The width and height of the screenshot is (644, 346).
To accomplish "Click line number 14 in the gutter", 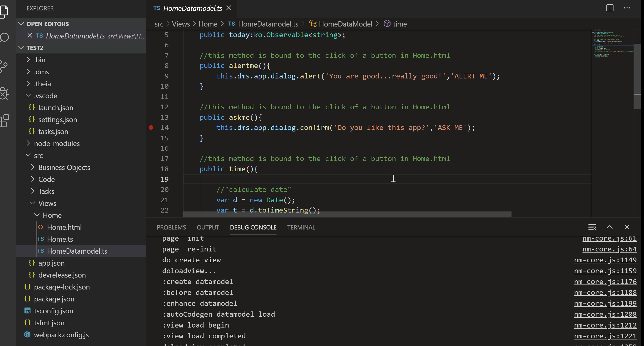I will point(164,128).
